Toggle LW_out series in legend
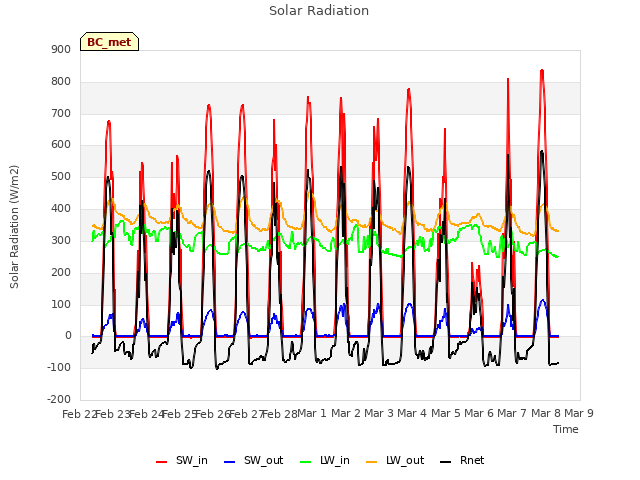640x480 pixels. (395, 461)
